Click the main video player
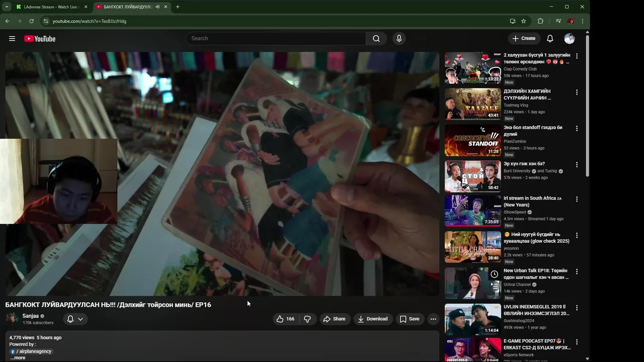The width and height of the screenshot is (644, 362). coord(222,173)
